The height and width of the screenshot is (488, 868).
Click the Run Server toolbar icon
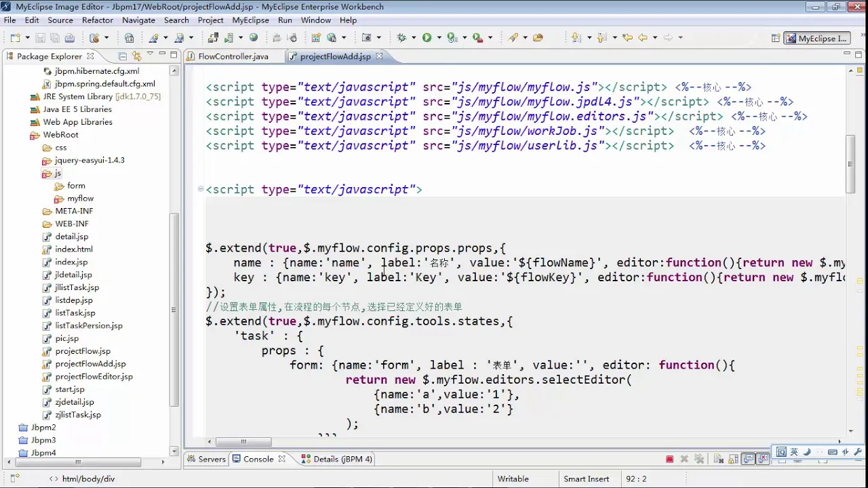(x=229, y=38)
